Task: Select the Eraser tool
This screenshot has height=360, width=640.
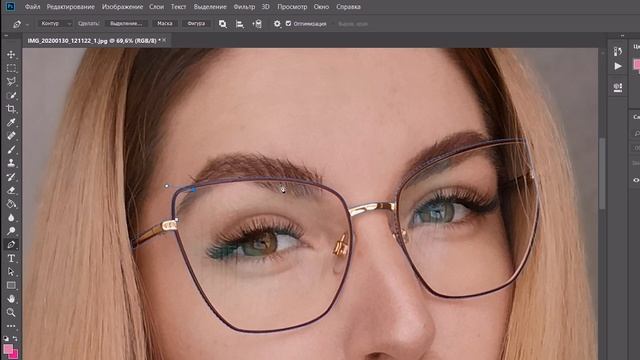Action: tap(11, 190)
